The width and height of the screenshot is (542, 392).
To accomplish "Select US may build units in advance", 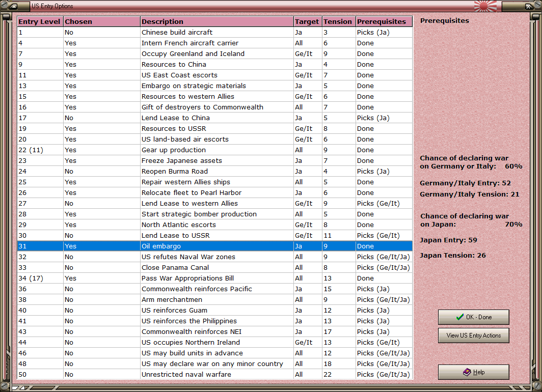I will pyautogui.click(x=214, y=353).
